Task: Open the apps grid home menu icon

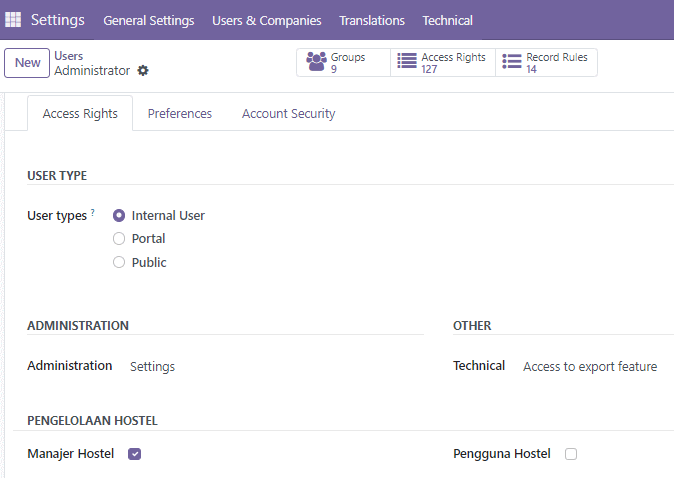Action: pyautogui.click(x=13, y=19)
